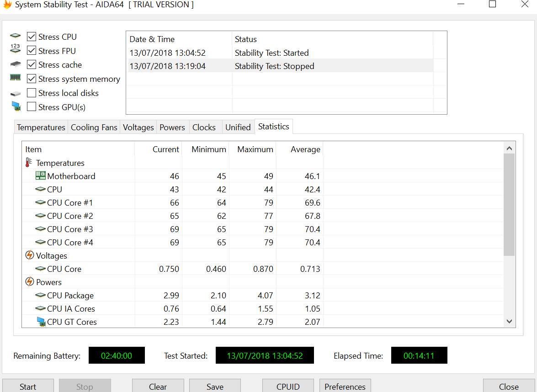Image resolution: width=537 pixels, height=392 pixels.
Task: Open the CPUID panel button
Action: click(288, 387)
